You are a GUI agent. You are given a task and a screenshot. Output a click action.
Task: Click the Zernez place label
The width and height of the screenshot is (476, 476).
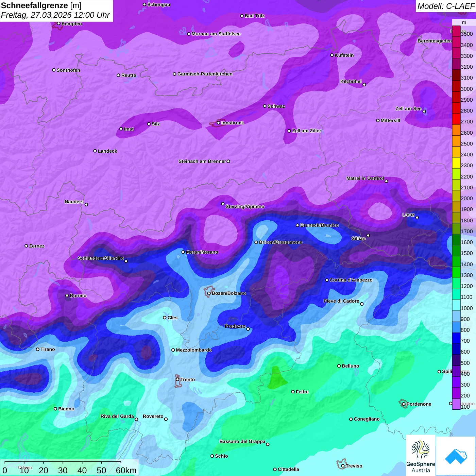[37, 246]
